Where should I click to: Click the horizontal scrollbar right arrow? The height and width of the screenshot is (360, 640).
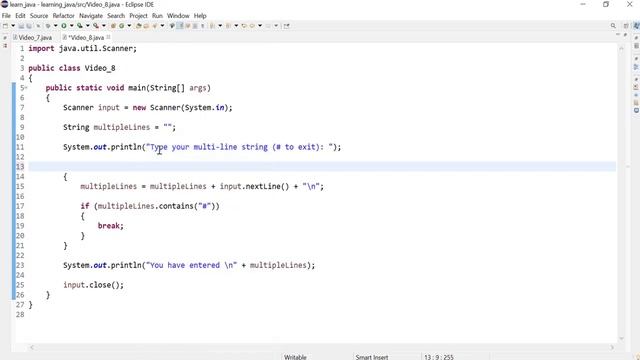[x=611, y=347]
